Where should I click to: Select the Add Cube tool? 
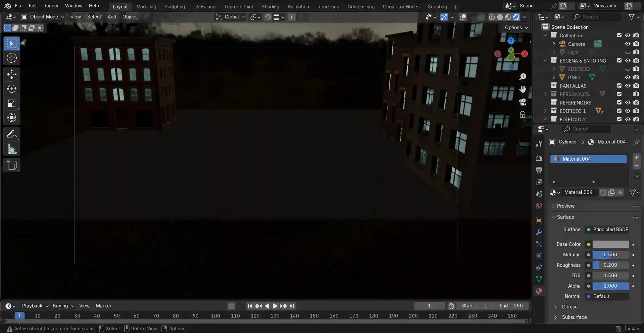pos(12,165)
